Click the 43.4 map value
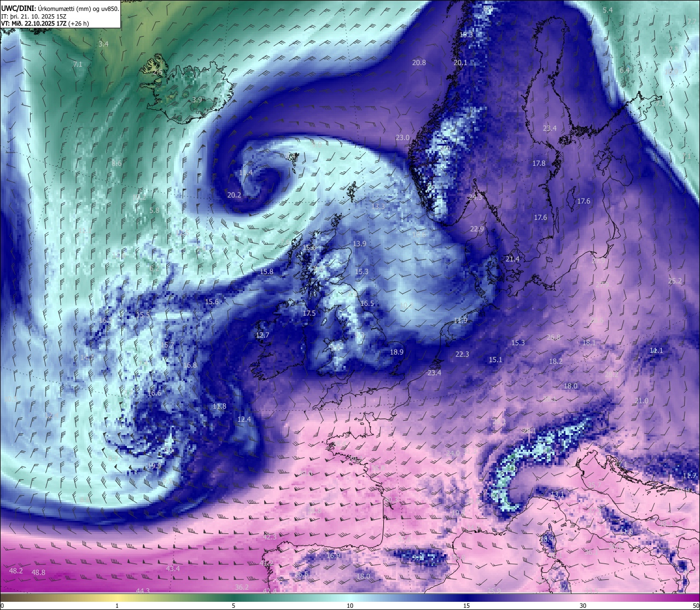 [x=173, y=568]
